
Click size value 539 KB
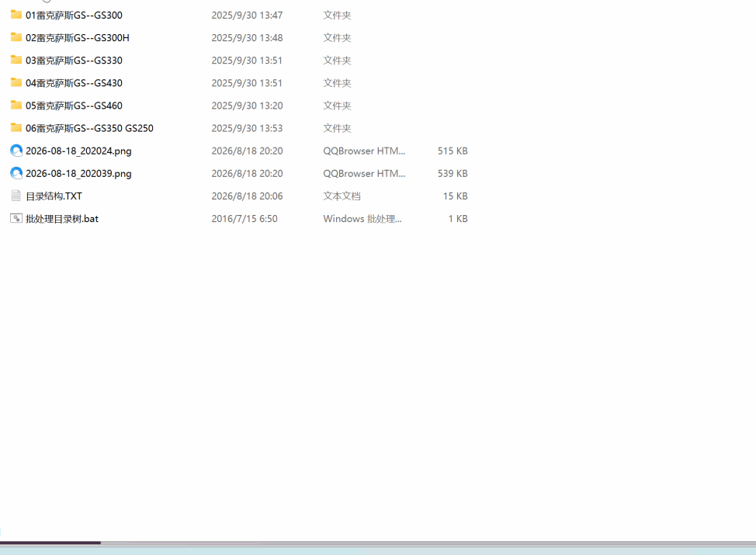click(453, 174)
